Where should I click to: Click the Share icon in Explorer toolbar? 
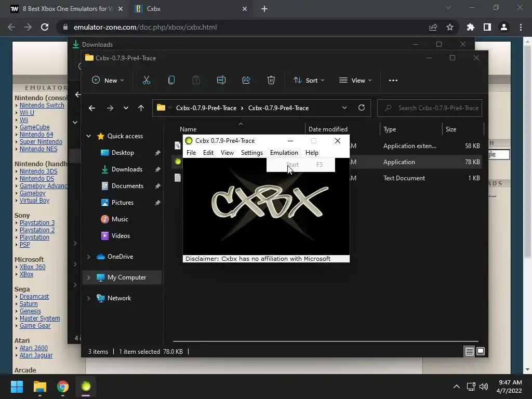coord(246,81)
